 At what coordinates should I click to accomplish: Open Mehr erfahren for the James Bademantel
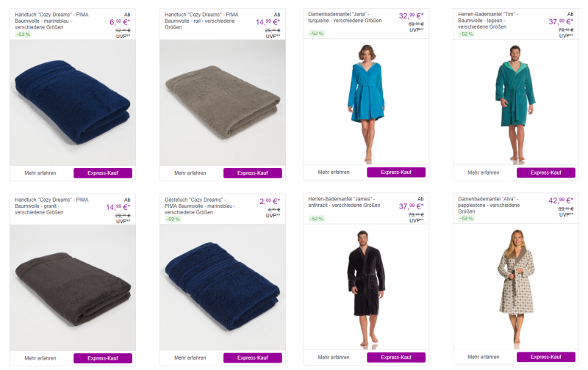pos(333,357)
